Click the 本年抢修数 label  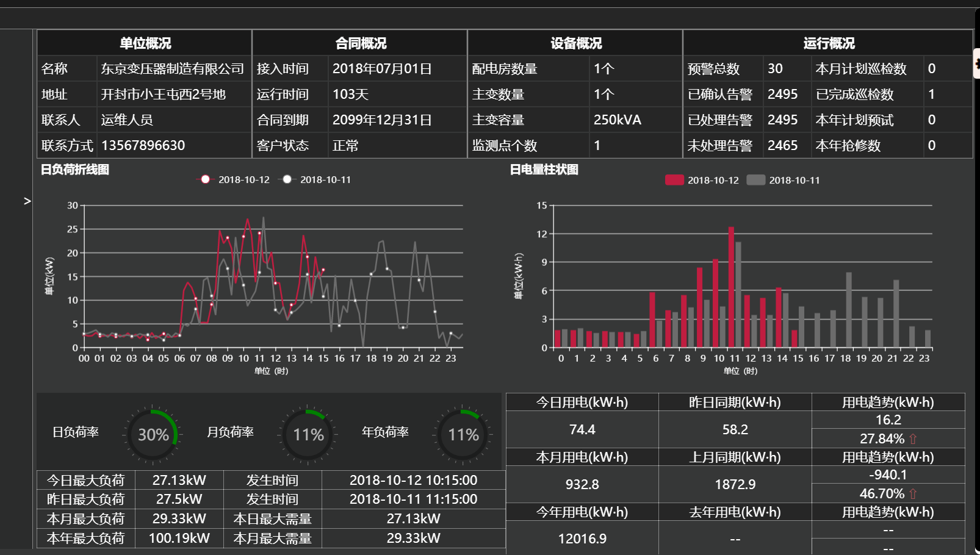pyautogui.click(x=848, y=146)
